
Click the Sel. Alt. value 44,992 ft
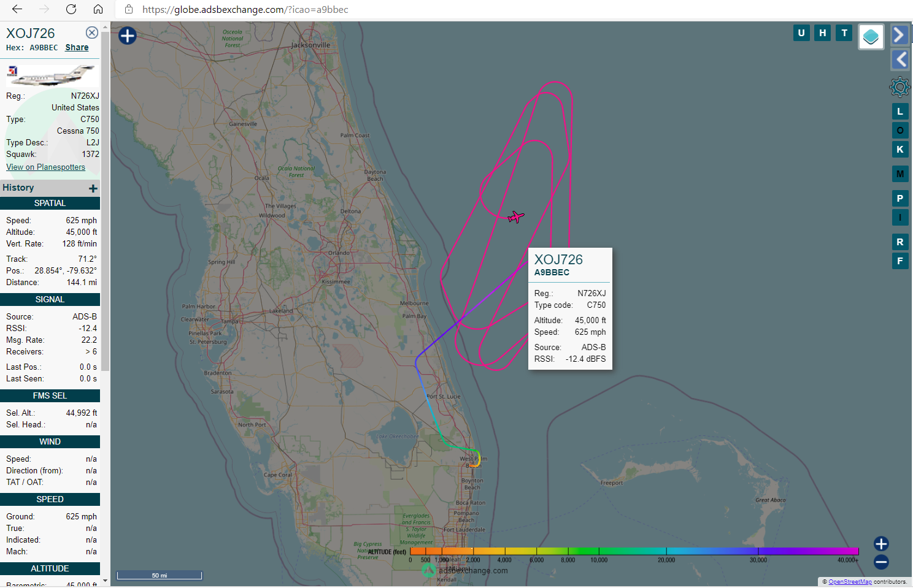82,413
